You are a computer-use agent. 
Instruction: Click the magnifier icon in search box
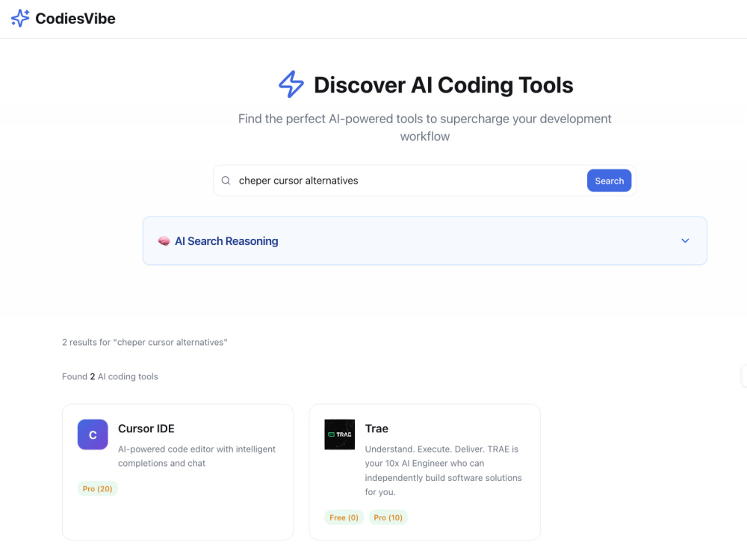[x=226, y=181]
